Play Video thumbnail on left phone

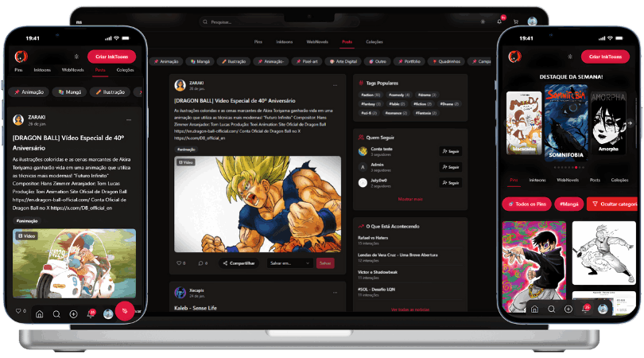pos(74,263)
